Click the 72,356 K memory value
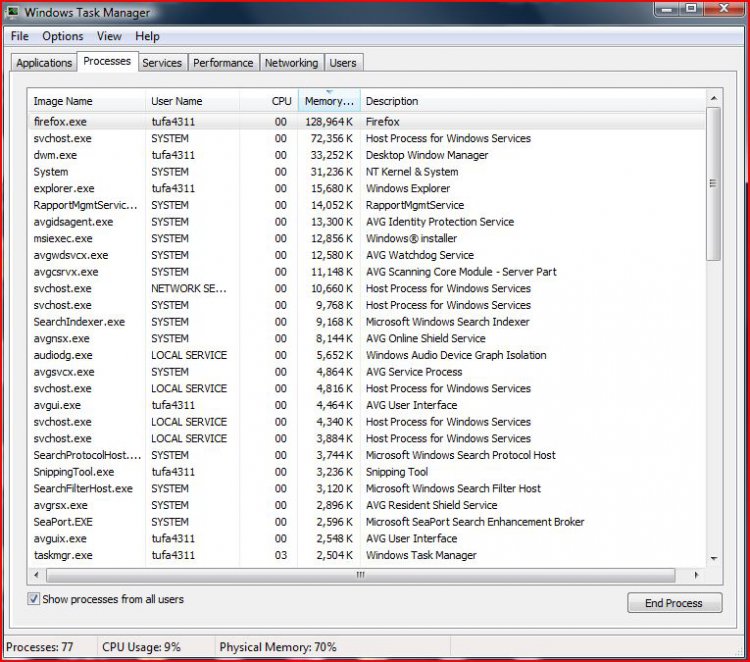The height and width of the screenshot is (662, 750). (x=331, y=138)
